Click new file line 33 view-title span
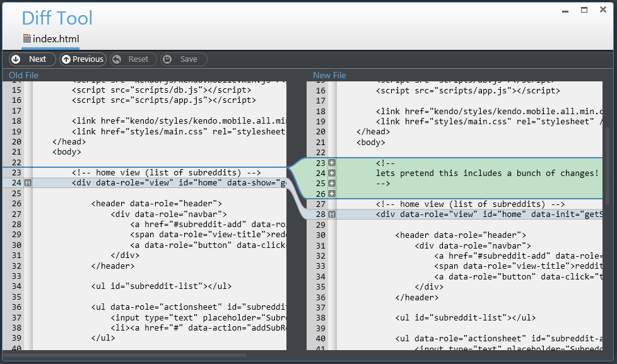Screen dimensions: 617x364 518,266
